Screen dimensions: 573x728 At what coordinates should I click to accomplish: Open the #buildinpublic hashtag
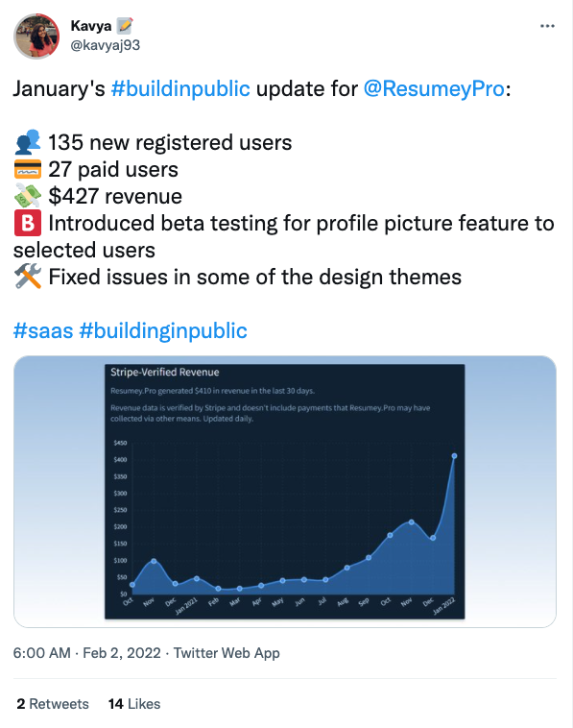[180, 88]
